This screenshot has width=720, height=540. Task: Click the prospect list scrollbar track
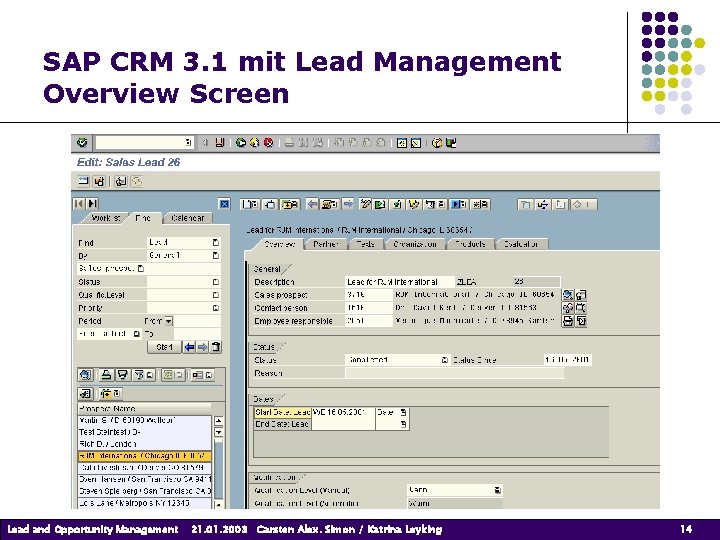[219, 468]
